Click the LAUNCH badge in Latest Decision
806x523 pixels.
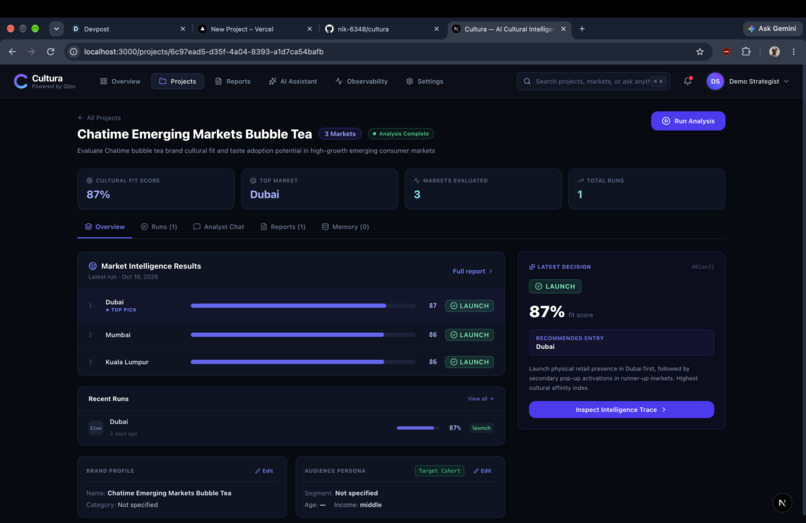555,286
